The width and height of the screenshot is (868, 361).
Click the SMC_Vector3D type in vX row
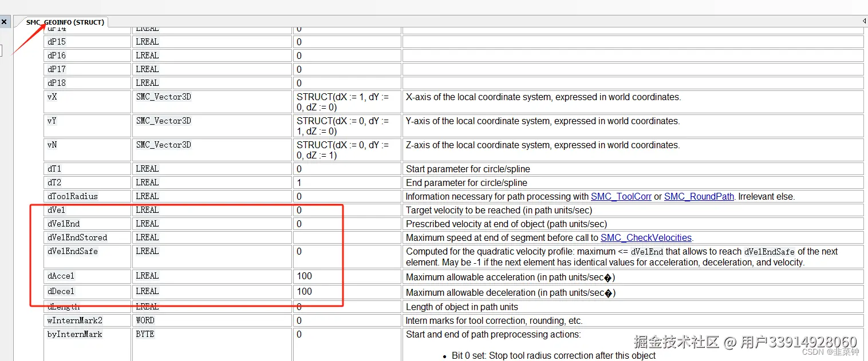(x=163, y=97)
